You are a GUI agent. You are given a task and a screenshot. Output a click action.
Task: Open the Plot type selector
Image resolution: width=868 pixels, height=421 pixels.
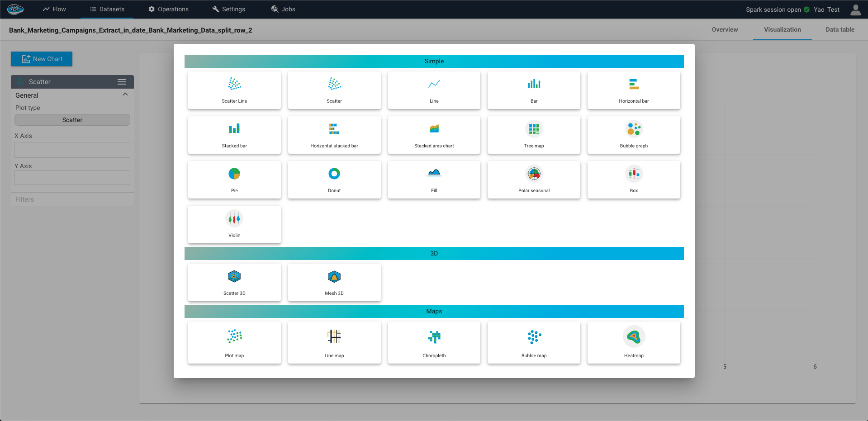pyautogui.click(x=72, y=120)
